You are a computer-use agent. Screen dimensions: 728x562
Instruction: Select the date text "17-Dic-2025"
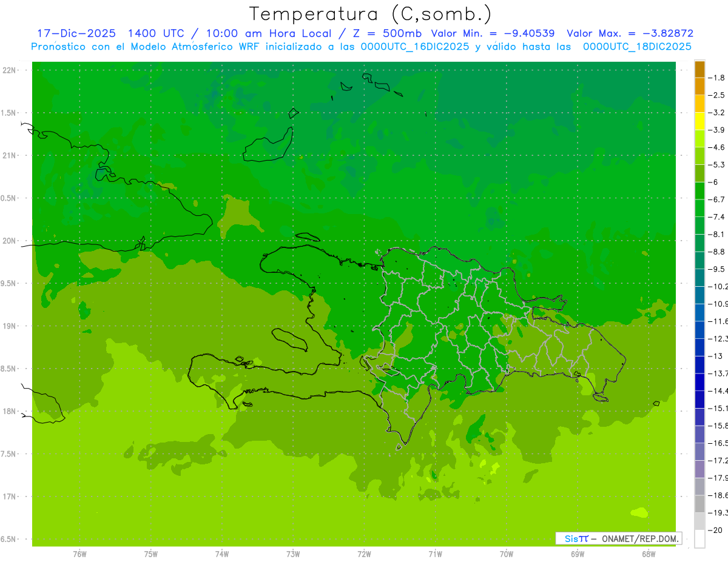[x=76, y=33]
